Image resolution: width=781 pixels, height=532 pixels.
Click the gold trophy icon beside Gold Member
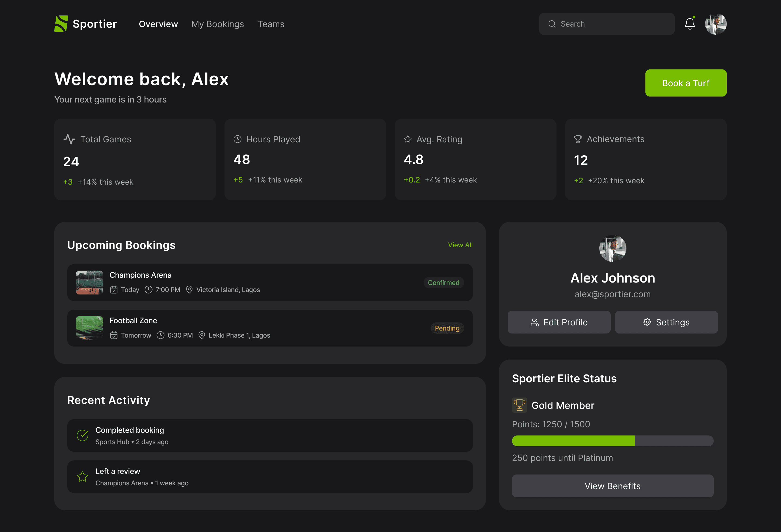(519, 405)
